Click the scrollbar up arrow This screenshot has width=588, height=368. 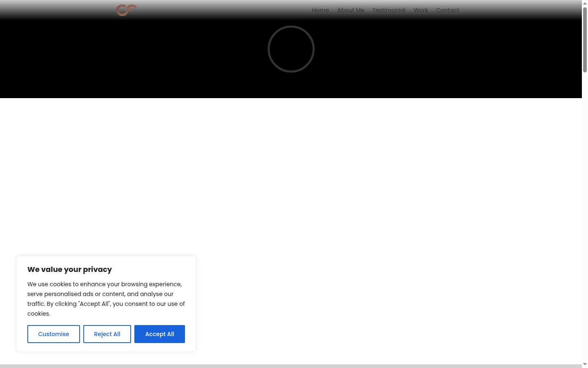coord(585,3)
